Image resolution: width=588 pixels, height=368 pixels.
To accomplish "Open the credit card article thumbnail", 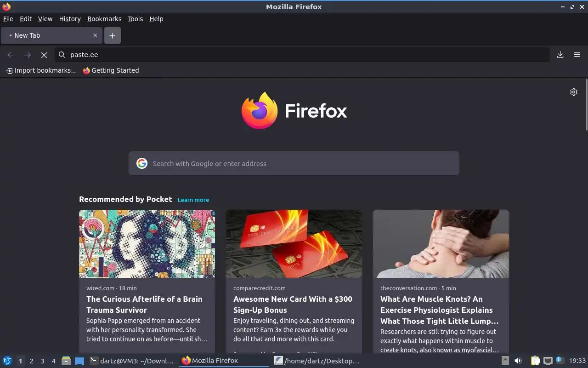I will (x=294, y=244).
